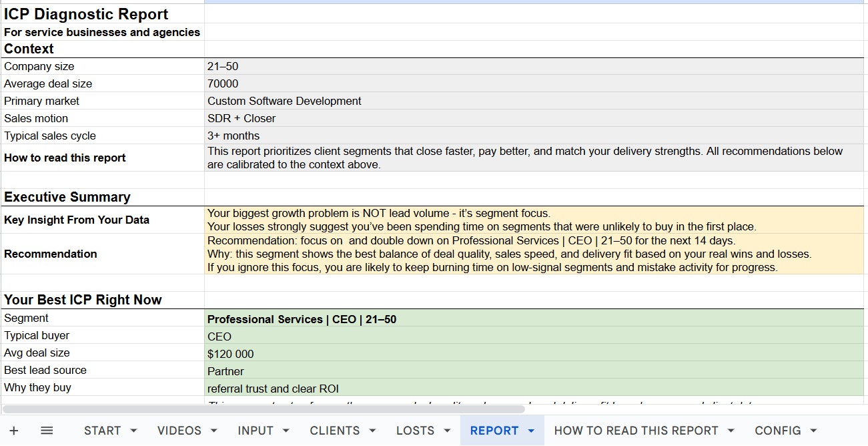This screenshot has width=868, height=446.
Task: Switch to the LOSTS sheet
Action: [x=414, y=431]
